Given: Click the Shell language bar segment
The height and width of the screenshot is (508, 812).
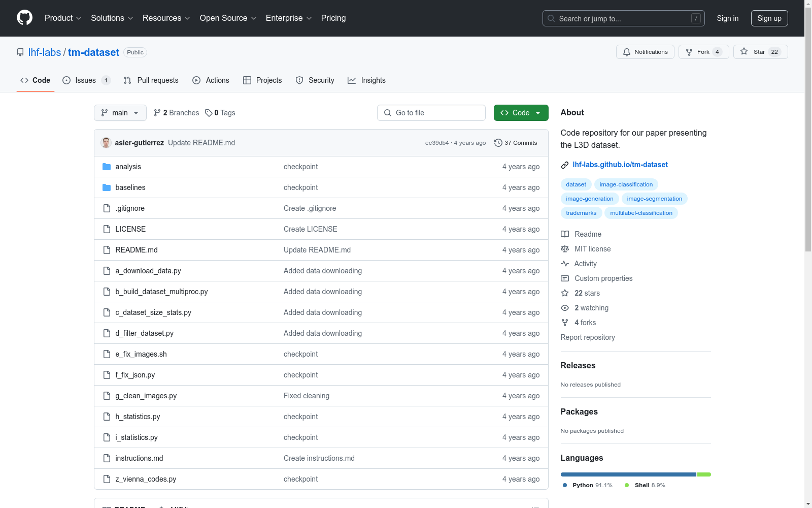Looking at the screenshot, I should tap(704, 474).
